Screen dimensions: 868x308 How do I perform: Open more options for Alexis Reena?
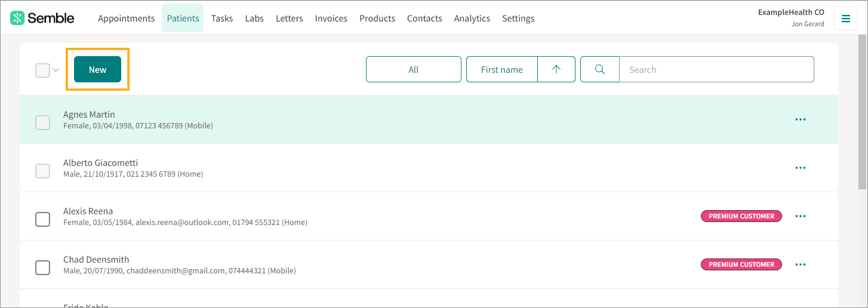(801, 216)
